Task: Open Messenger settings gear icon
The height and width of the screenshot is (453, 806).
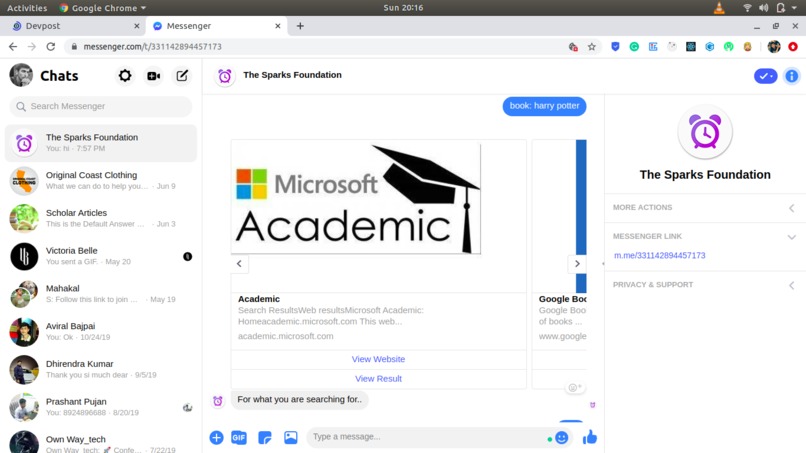Action: (x=125, y=76)
